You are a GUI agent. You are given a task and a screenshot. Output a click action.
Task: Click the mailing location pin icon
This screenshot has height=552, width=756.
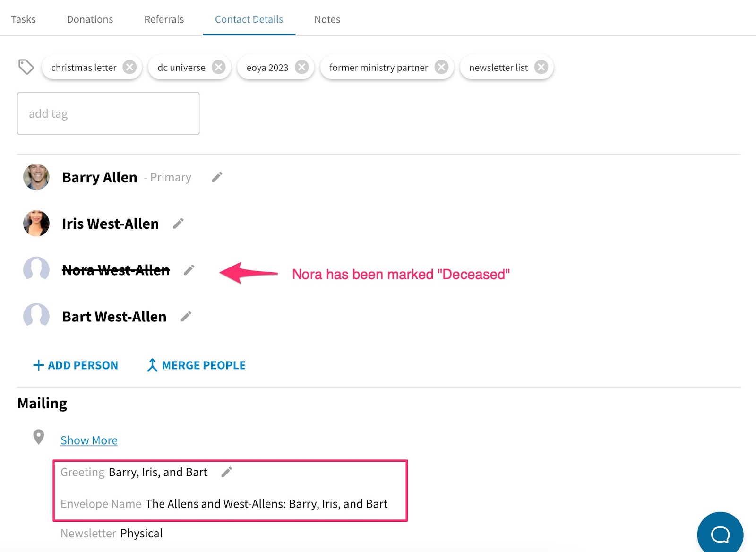(x=39, y=437)
